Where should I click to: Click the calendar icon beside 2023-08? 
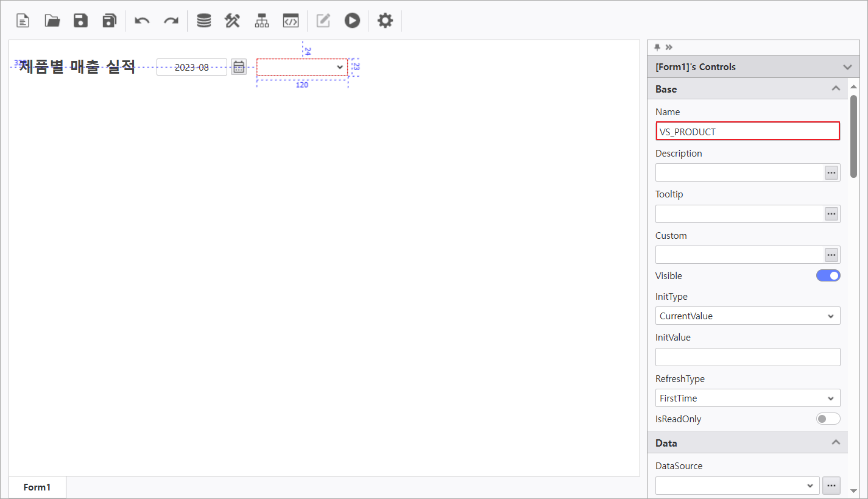[239, 67]
